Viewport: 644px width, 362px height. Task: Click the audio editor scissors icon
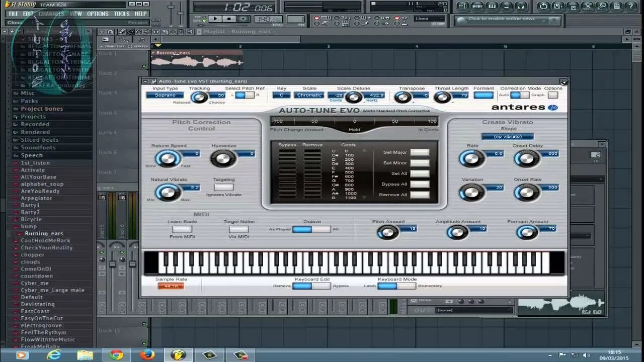coord(587,7)
